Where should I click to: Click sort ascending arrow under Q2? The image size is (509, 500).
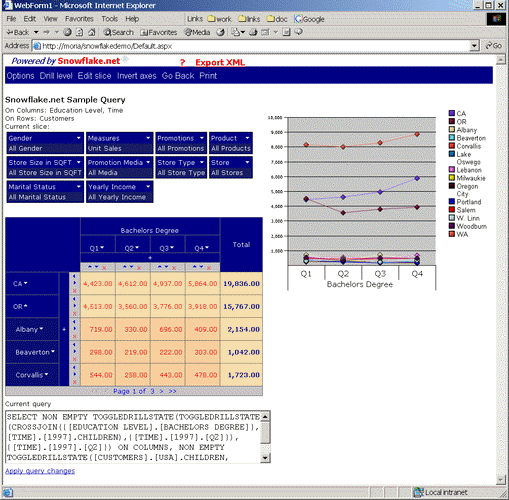tap(124, 267)
